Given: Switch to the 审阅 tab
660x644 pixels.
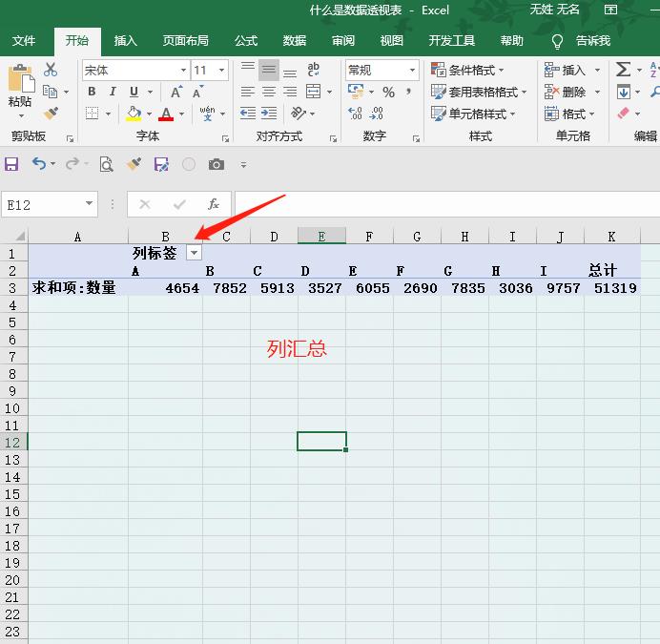Looking at the screenshot, I should coord(343,40).
